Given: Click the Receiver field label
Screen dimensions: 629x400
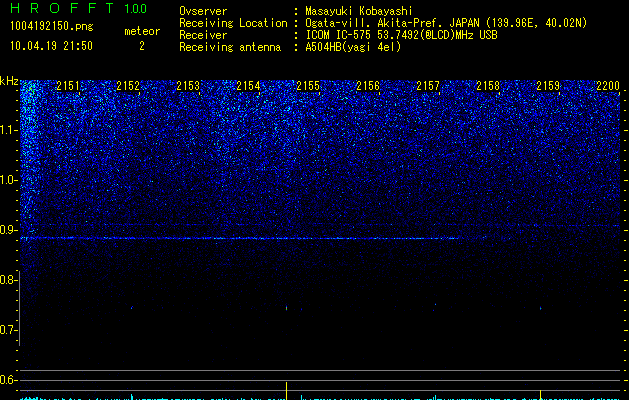Looking at the screenshot, I should pos(203,35).
